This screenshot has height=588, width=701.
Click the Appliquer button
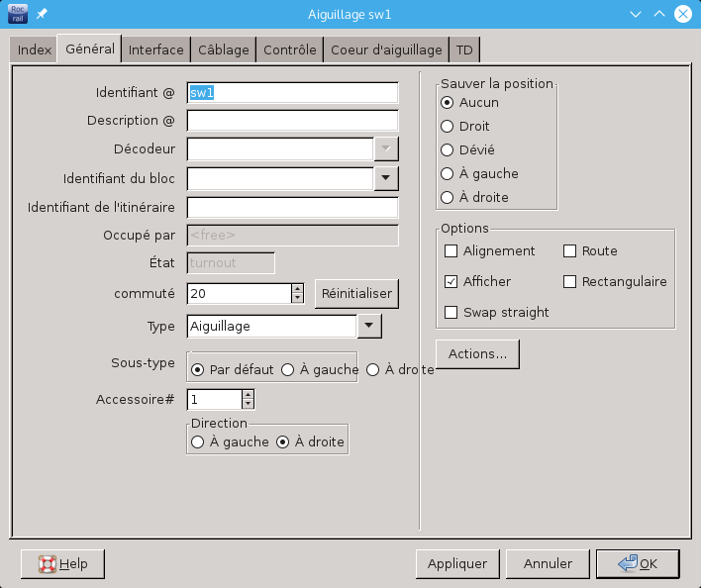pos(456,563)
